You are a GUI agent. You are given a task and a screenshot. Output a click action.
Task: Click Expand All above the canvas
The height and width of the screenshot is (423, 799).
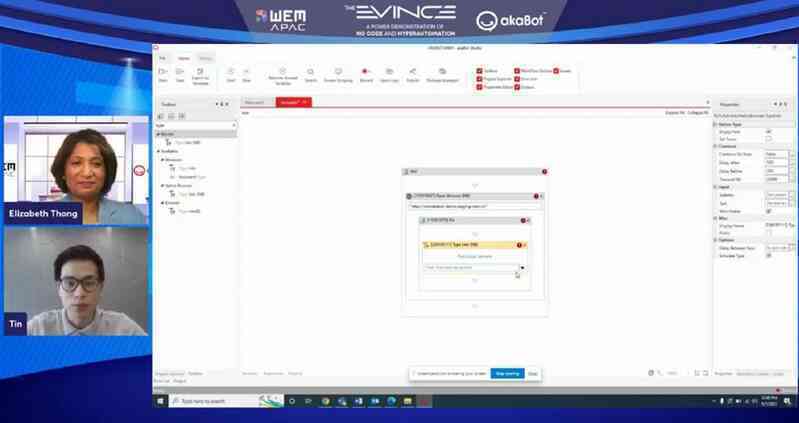[674, 113]
